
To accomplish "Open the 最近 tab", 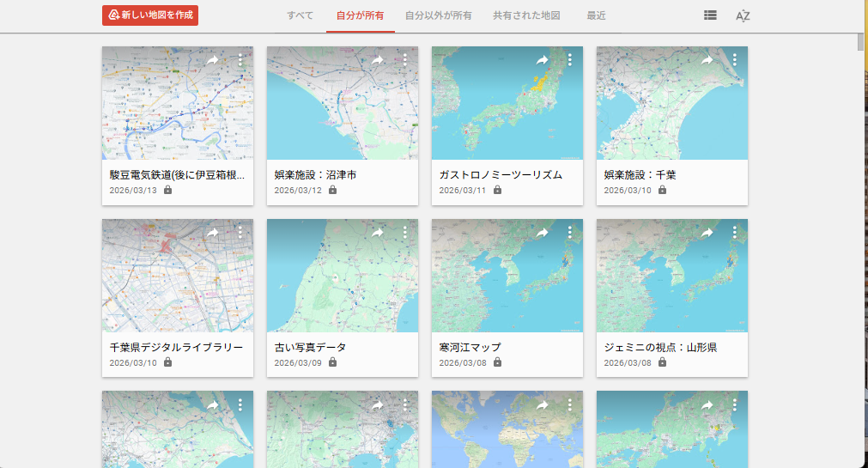I will pyautogui.click(x=596, y=15).
